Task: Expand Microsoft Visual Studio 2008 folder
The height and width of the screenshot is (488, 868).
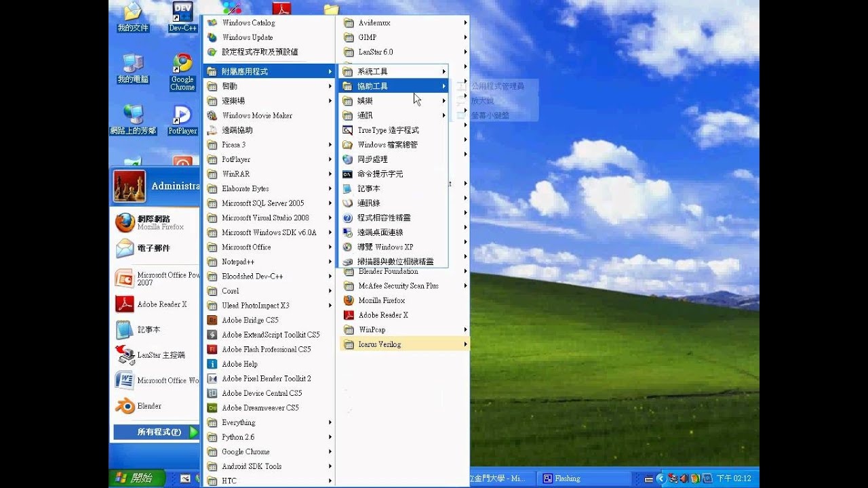Action: [x=269, y=218]
